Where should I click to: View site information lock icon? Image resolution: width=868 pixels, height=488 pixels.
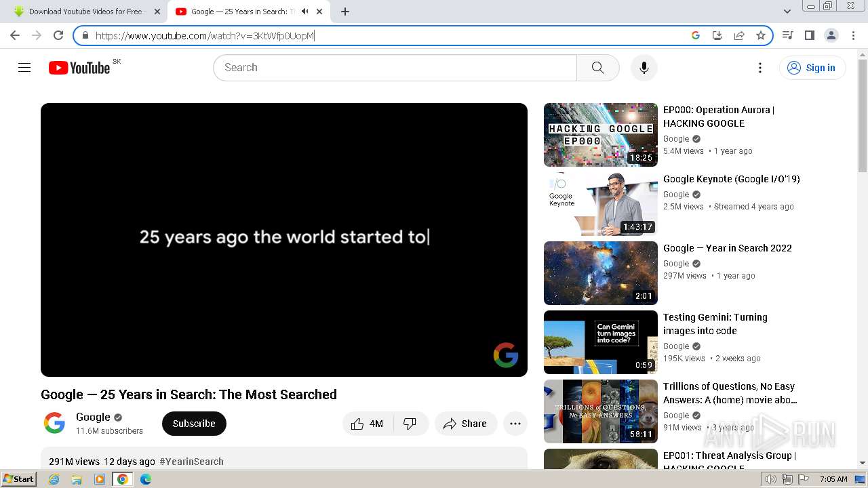click(85, 35)
